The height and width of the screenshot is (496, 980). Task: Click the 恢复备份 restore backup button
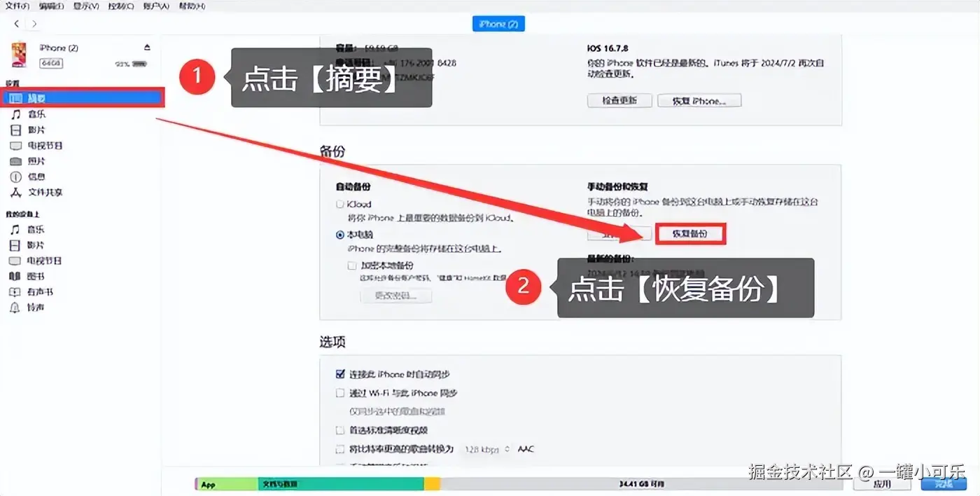click(690, 234)
